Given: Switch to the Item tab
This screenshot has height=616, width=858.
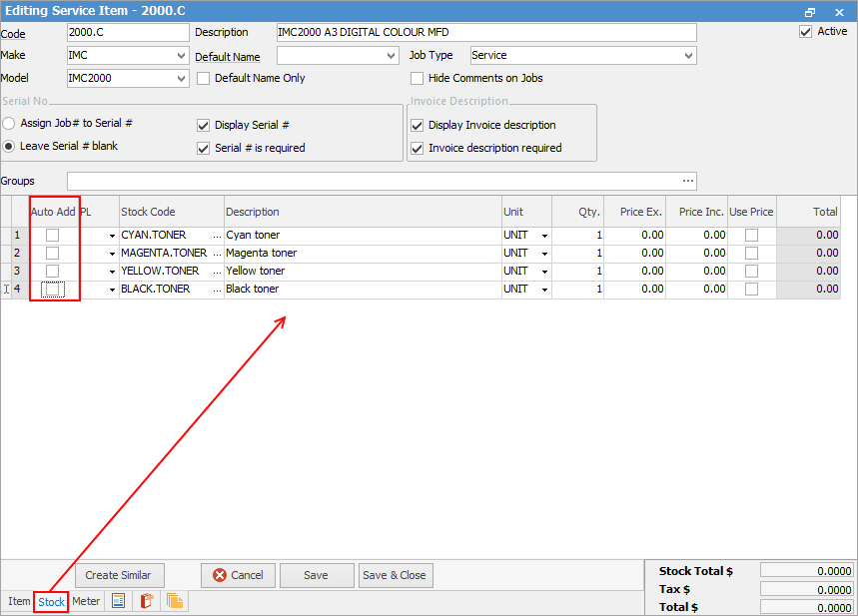Looking at the screenshot, I should tap(19, 602).
